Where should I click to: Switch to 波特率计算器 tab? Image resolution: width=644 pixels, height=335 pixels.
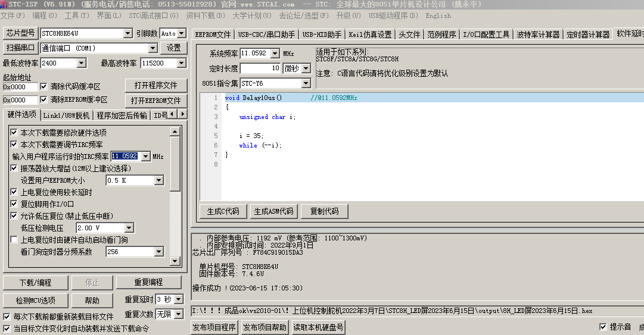(x=538, y=35)
